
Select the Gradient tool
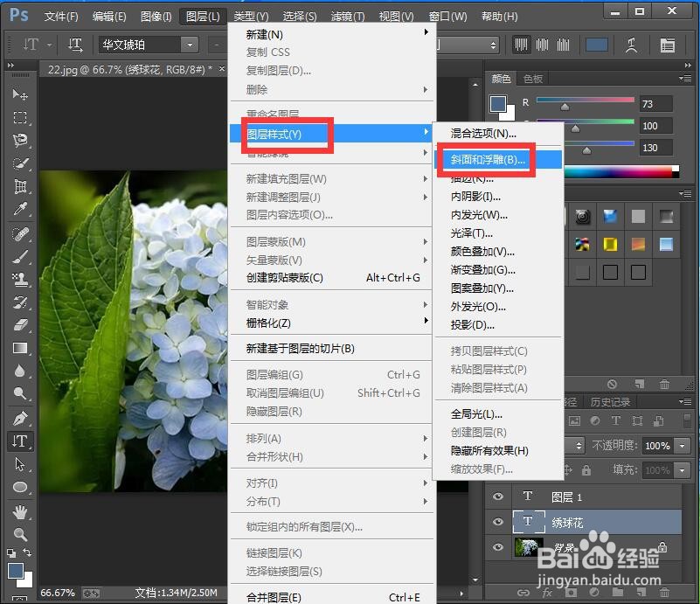[x=20, y=348]
